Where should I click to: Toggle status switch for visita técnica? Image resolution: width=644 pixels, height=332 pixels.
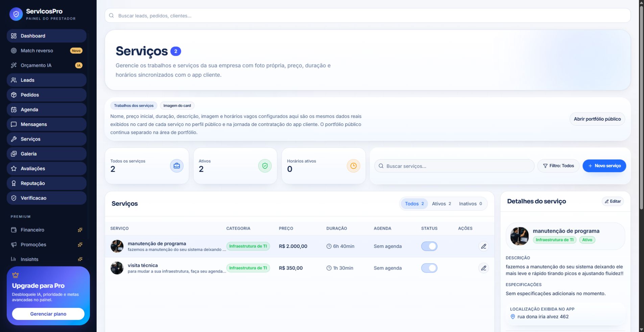tap(429, 268)
